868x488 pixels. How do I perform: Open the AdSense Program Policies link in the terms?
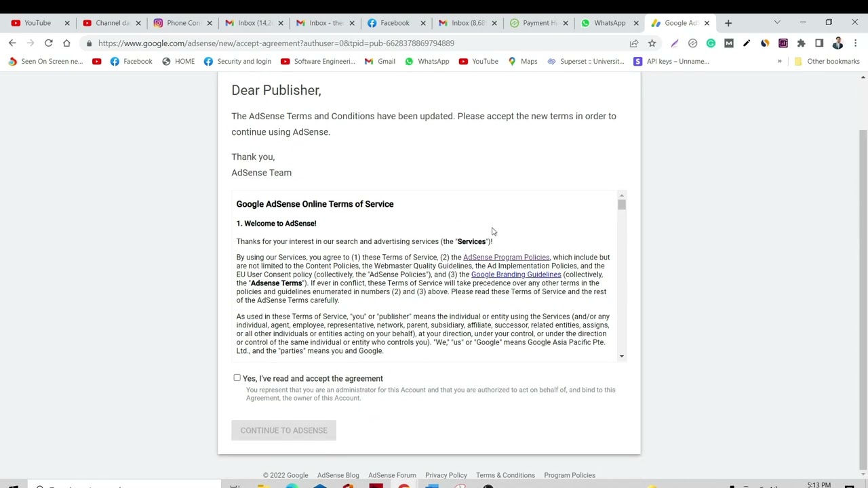[x=506, y=258]
